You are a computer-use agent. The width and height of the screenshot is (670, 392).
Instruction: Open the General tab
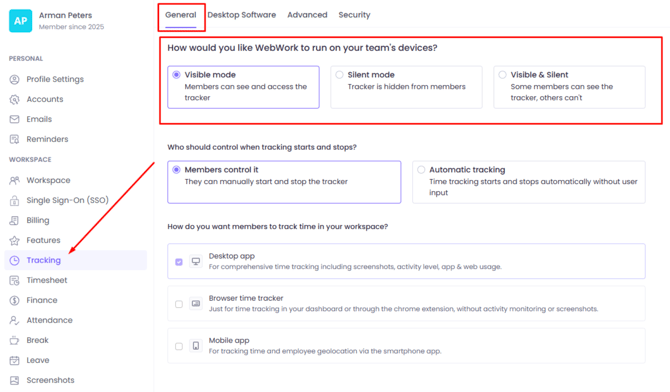(181, 15)
